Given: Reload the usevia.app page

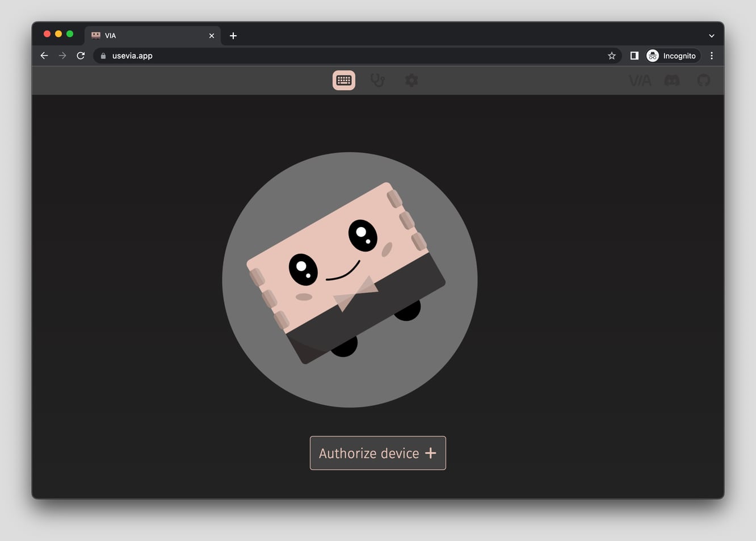Looking at the screenshot, I should [81, 56].
